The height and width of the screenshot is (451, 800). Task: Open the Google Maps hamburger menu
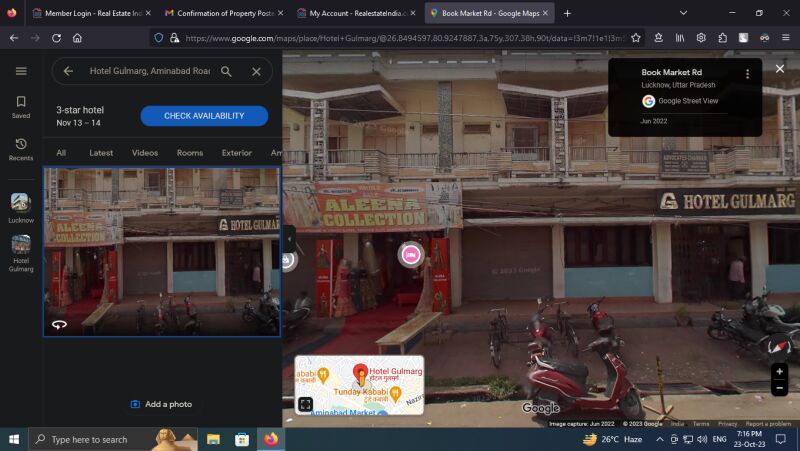coord(21,71)
